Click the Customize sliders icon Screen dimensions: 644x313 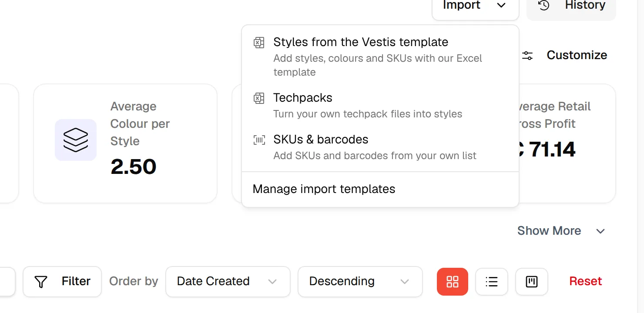point(527,56)
